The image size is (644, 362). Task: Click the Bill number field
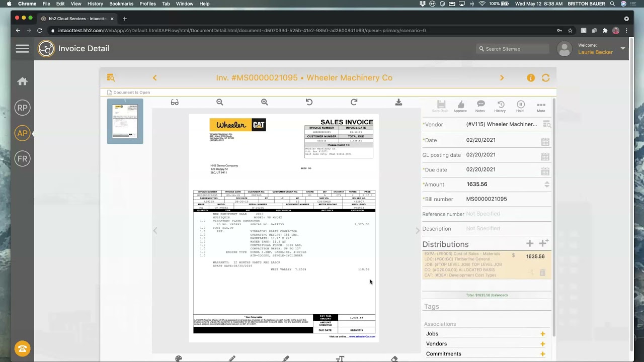click(508, 199)
